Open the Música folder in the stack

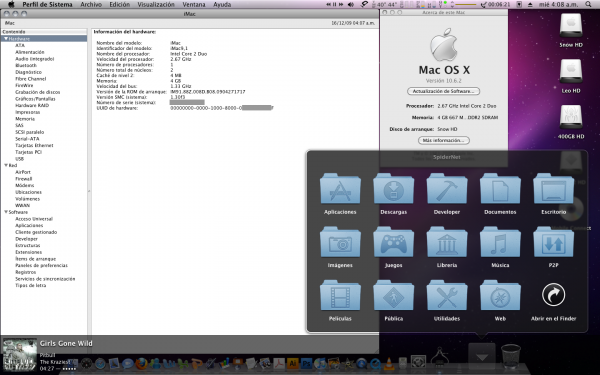500,242
